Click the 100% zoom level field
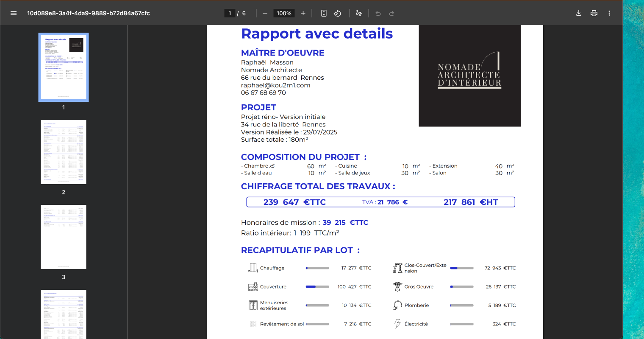644x339 pixels. pos(284,13)
